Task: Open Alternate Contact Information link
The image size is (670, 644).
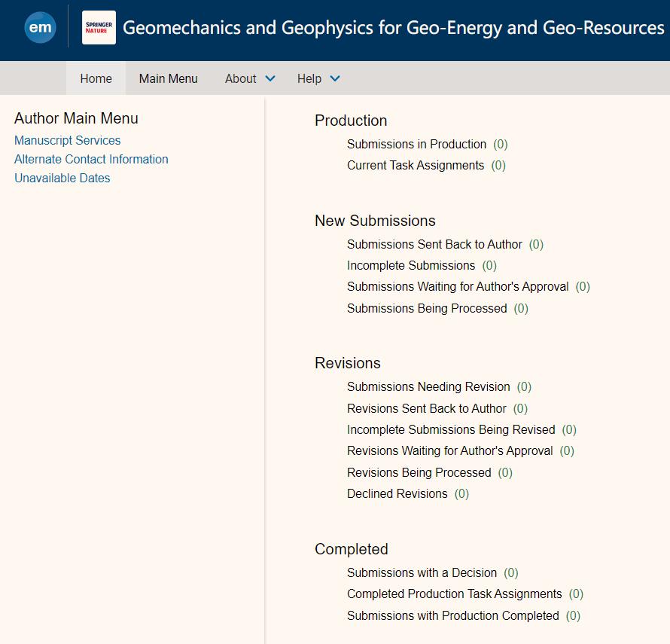Action: point(91,160)
